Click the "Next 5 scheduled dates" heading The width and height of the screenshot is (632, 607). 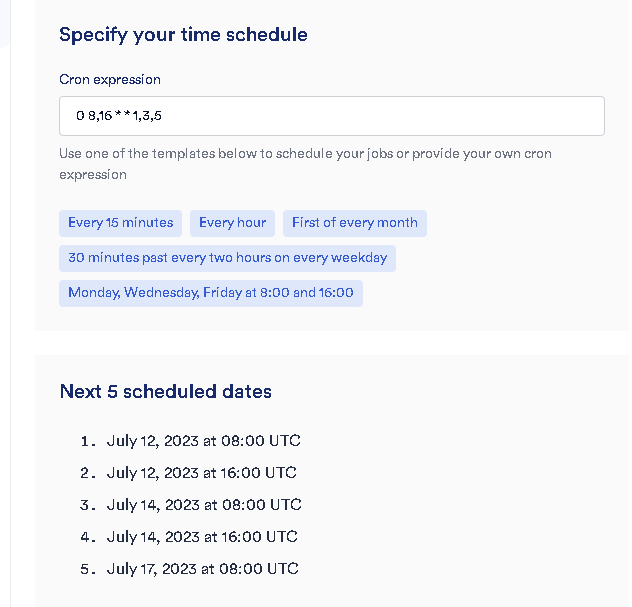[165, 391]
